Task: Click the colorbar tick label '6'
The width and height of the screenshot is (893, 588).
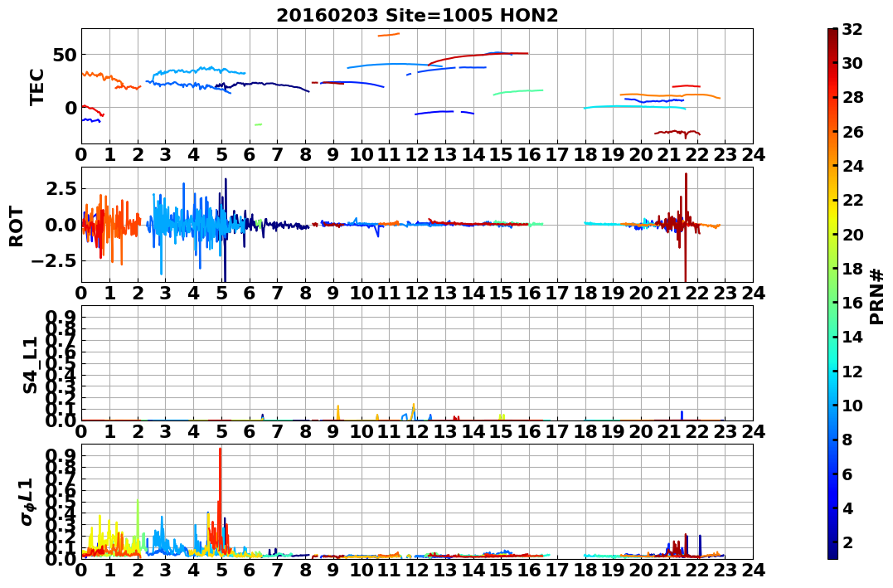Action: click(x=847, y=474)
